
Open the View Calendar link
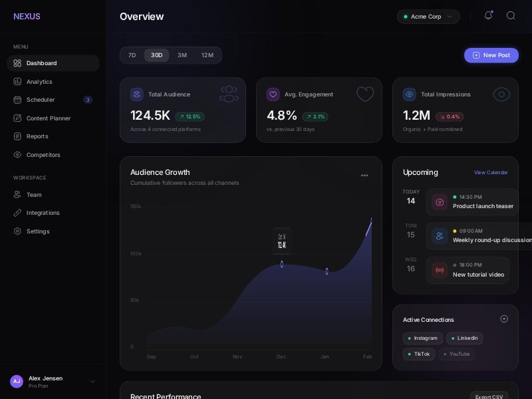tap(491, 172)
